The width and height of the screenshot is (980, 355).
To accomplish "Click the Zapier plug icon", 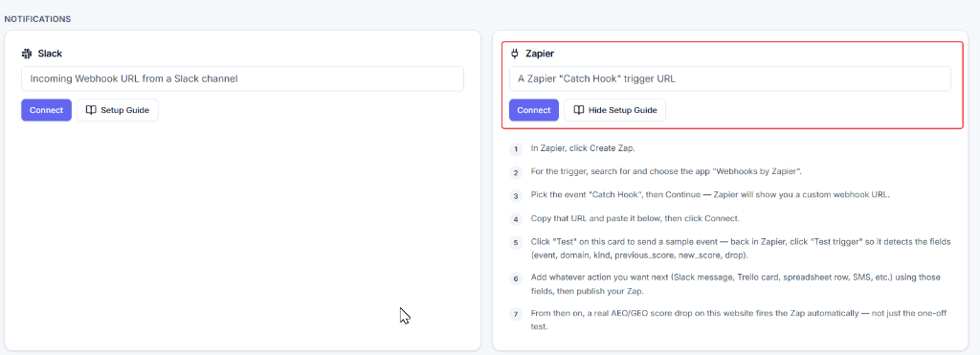I will pyautogui.click(x=514, y=54).
